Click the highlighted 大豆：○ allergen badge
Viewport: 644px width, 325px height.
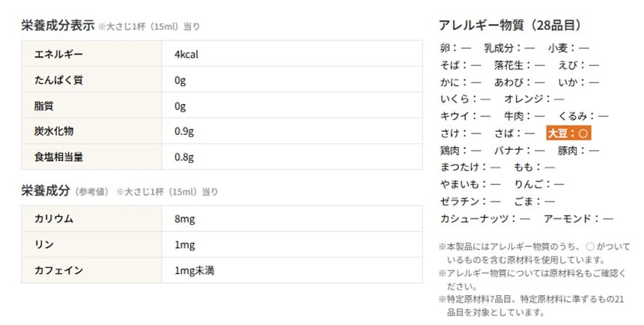pyautogui.click(x=570, y=133)
